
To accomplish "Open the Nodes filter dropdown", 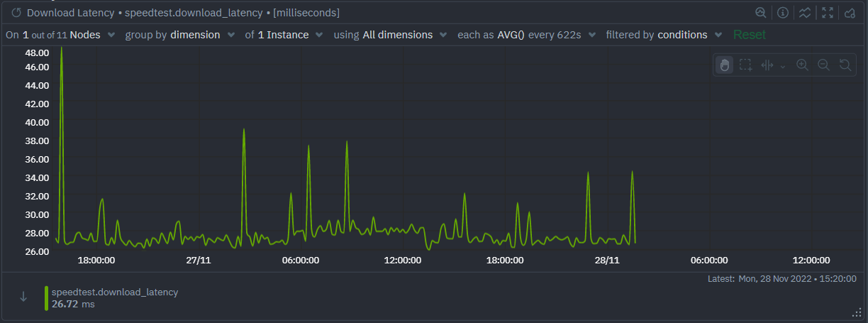I will (x=69, y=35).
